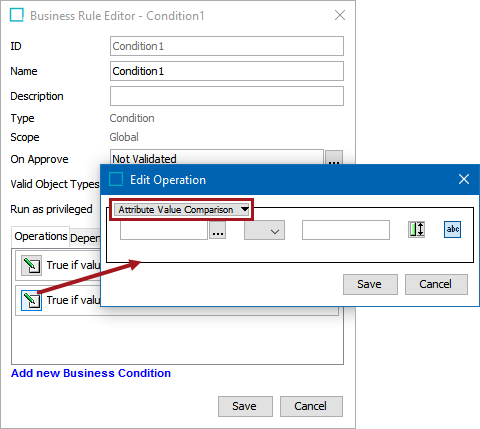
Task: Click the abc text icon
Action: [x=452, y=230]
